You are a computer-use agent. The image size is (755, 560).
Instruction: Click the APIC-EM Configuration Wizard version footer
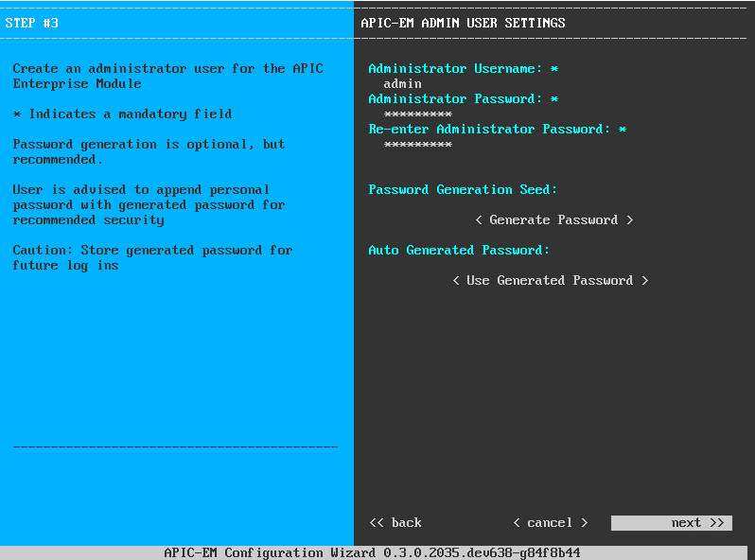[x=372, y=552]
